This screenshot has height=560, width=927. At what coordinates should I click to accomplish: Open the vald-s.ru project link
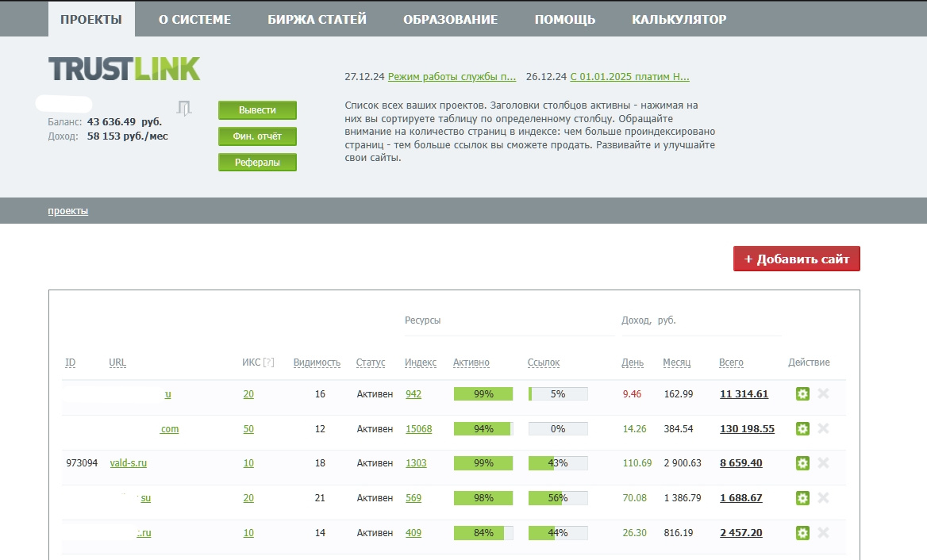tap(129, 463)
